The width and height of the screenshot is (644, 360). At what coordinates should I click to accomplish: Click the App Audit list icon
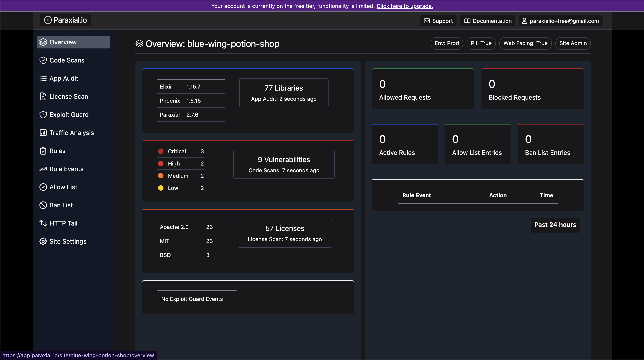point(43,78)
